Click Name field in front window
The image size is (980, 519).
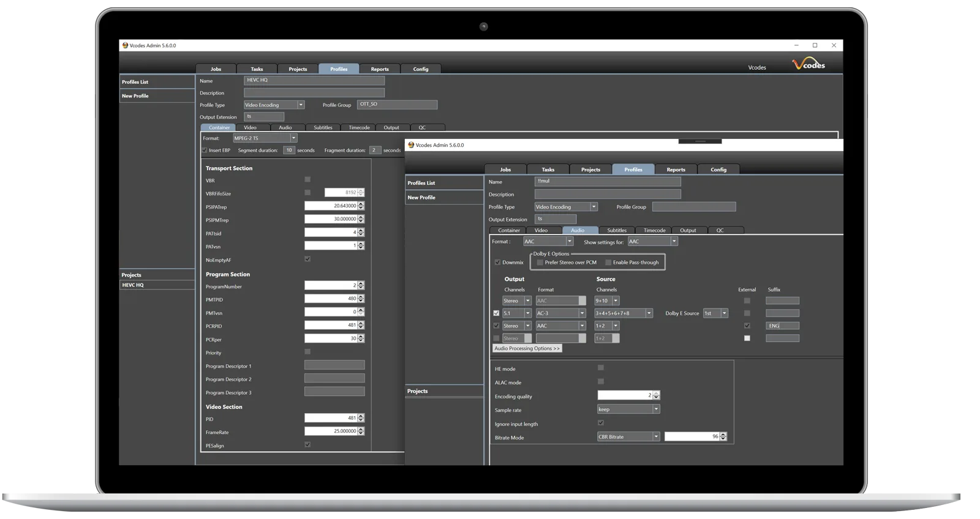click(608, 181)
